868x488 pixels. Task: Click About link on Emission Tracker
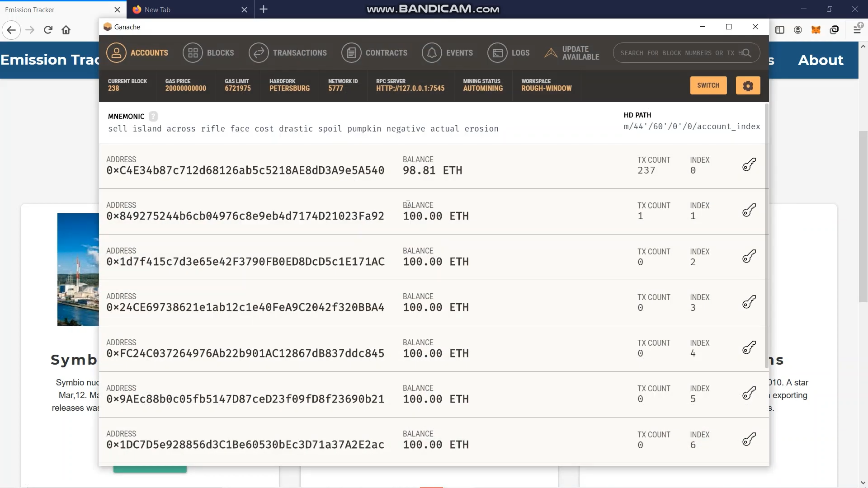(x=820, y=60)
